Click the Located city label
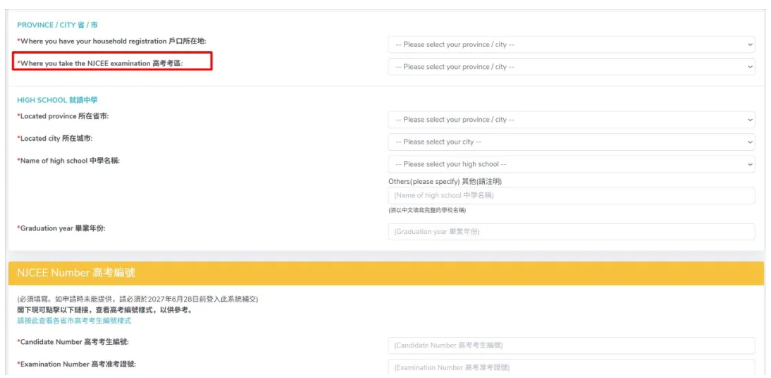 (55, 139)
